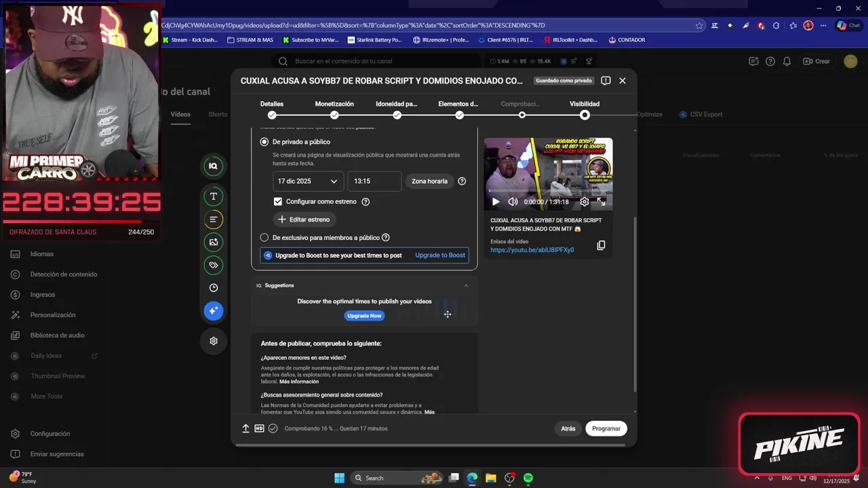Screen dimensions: 868x488
Task: Click the Upgrade to Boost link
Action: click(440, 256)
